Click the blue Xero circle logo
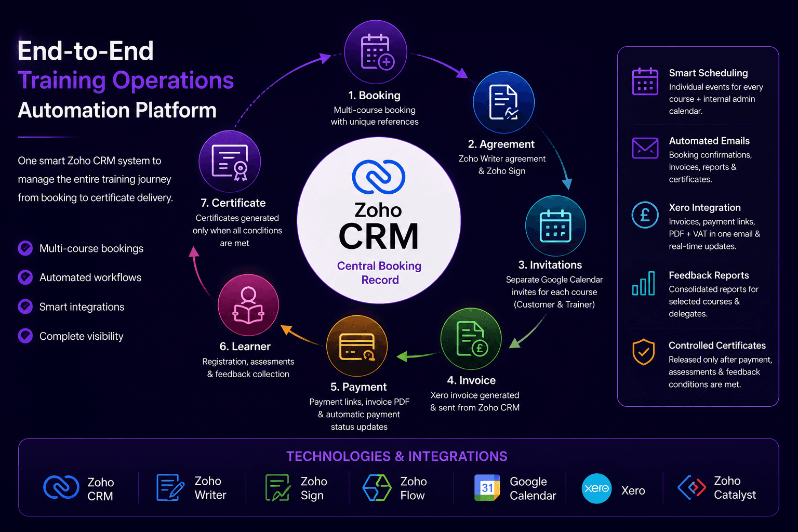 coord(596,488)
